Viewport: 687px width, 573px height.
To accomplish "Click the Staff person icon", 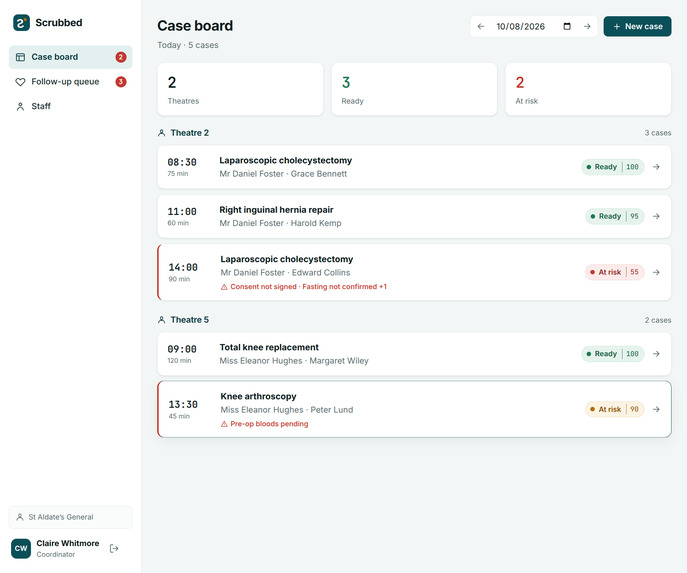I will pos(20,106).
